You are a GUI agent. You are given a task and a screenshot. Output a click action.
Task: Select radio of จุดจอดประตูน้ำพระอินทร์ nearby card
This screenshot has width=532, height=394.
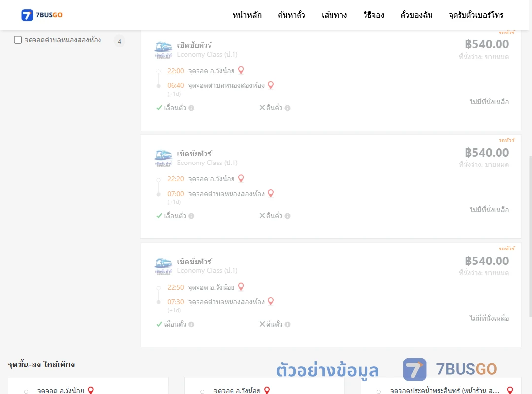tap(379, 391)
